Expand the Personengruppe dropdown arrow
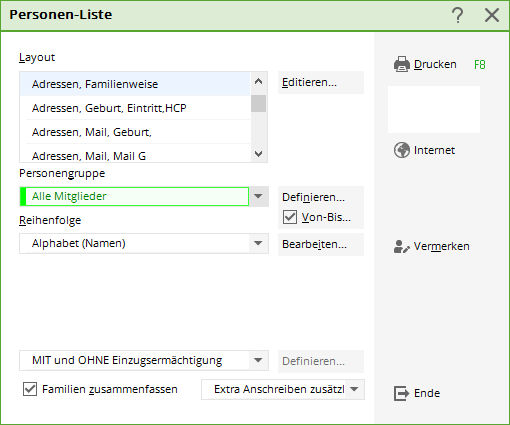The image size is (510, 425). coord(258,196)
